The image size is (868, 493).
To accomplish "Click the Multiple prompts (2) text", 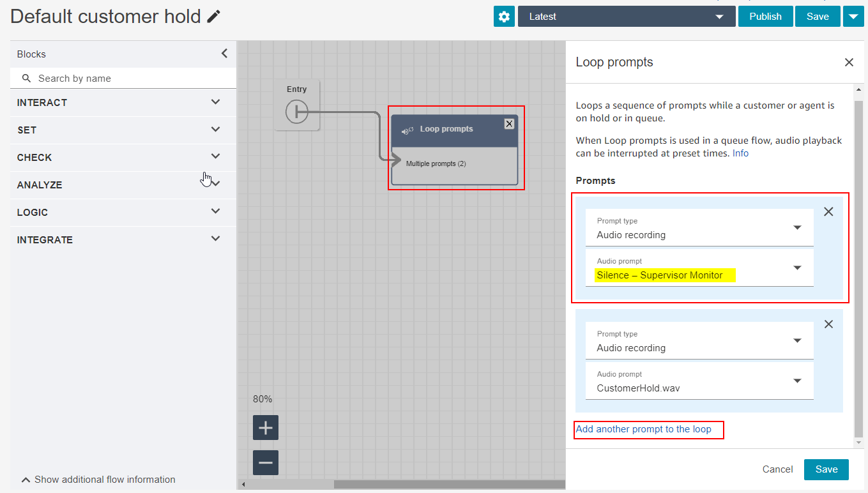I will pyautogui.click(x=436, y=164).
